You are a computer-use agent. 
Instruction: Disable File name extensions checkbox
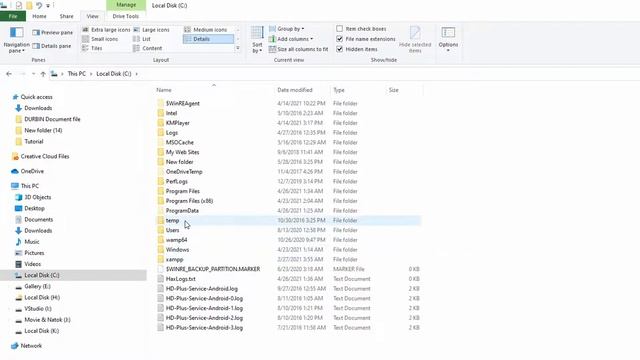(339, 39)
